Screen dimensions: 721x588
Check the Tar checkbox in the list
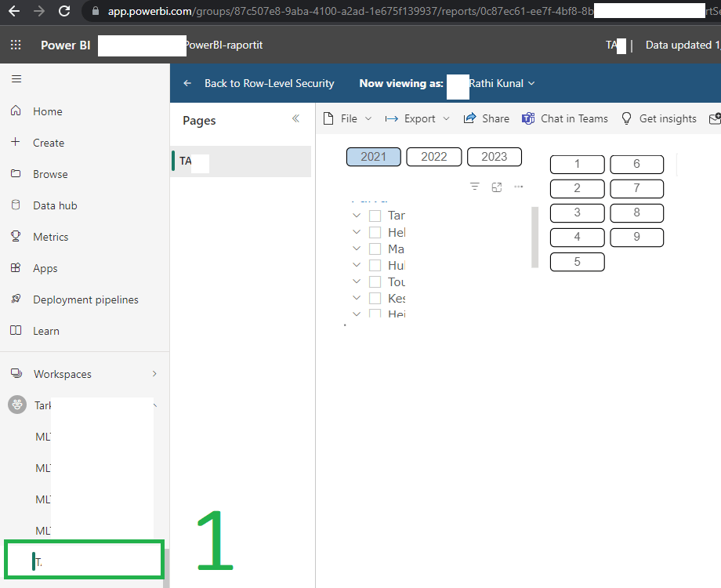point(374,215)
